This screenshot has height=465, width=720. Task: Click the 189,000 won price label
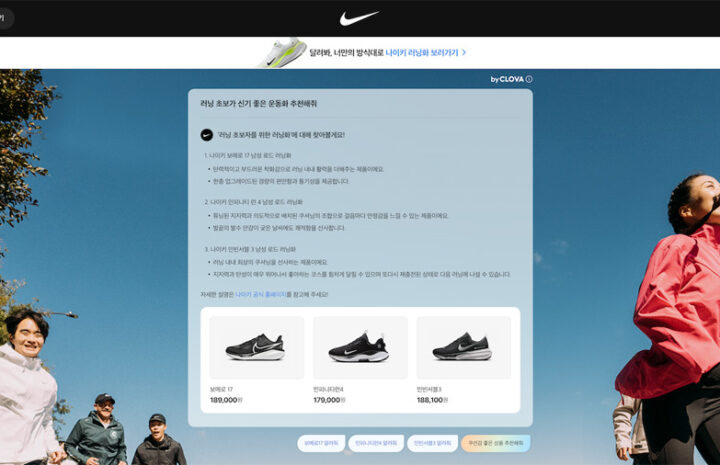tap(226, 400)
